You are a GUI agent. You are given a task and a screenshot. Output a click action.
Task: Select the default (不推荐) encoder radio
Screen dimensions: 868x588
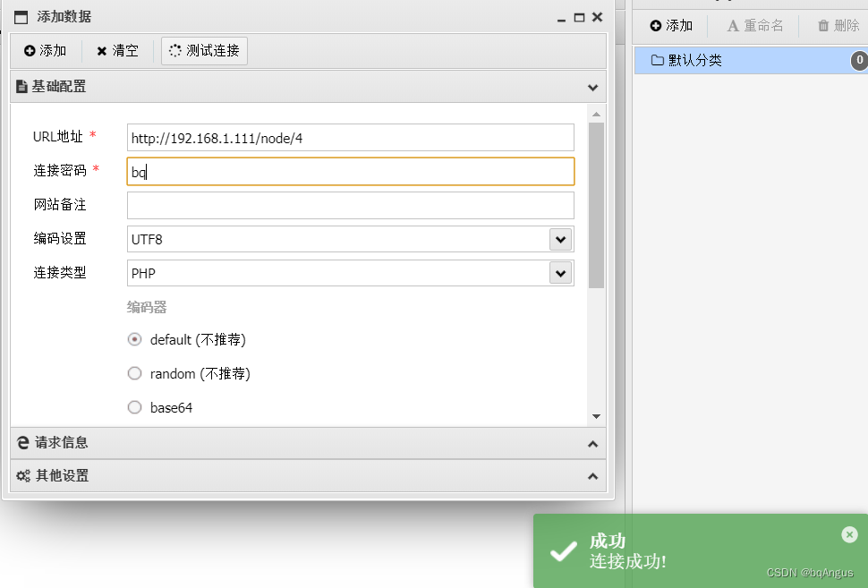pos(134,339)
